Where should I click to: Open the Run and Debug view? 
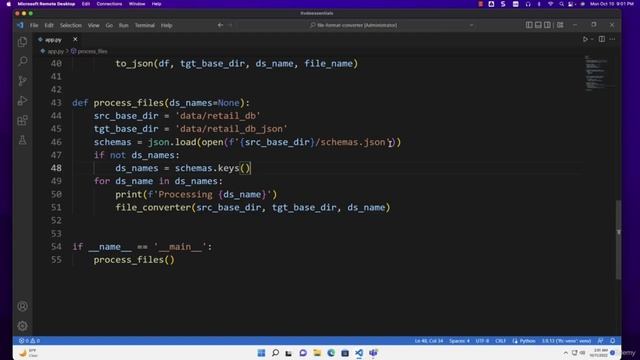tap(22, 100)
